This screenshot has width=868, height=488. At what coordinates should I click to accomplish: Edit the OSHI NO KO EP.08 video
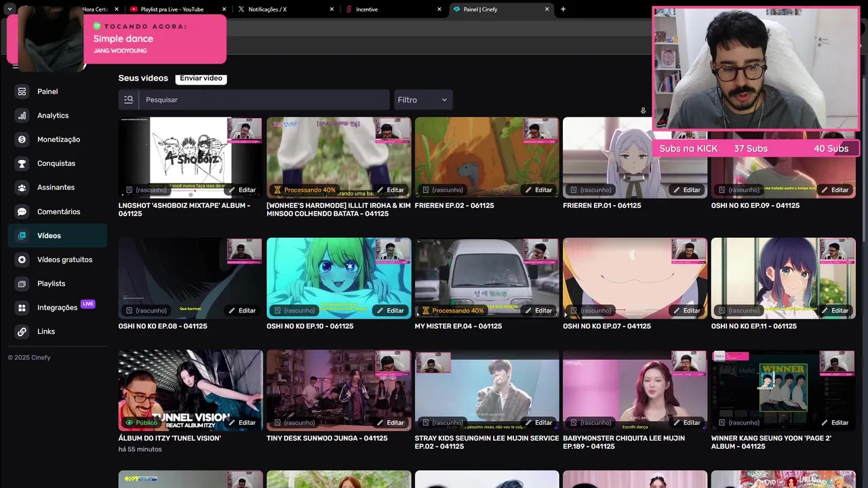click(241, 310)
